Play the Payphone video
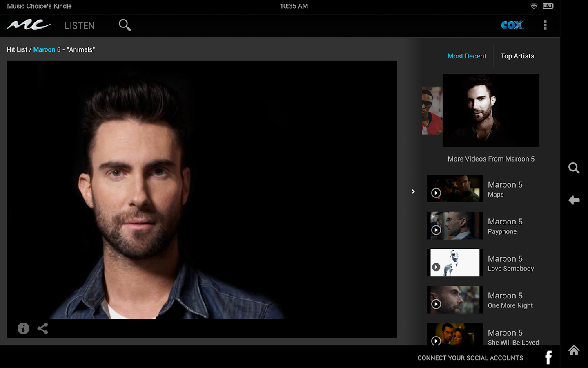The height and width of the screenshot is (368, 588). [x=455, y=226]
